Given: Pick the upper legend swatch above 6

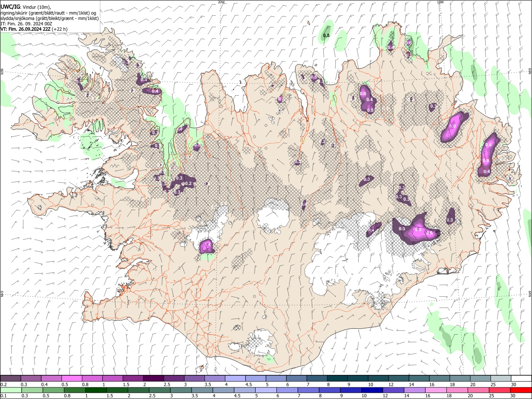Looking at the screenshot, I should pyautogui.click(x=296, y=379).
